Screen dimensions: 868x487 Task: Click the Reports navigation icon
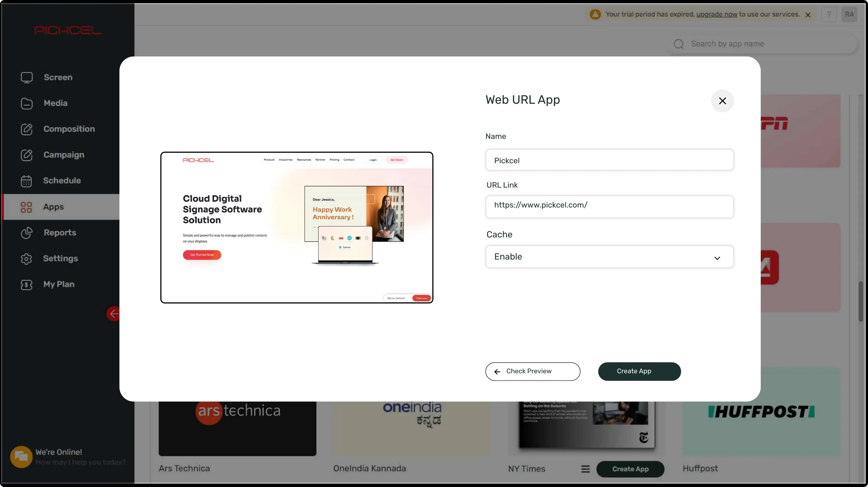(x=26, y=233)
